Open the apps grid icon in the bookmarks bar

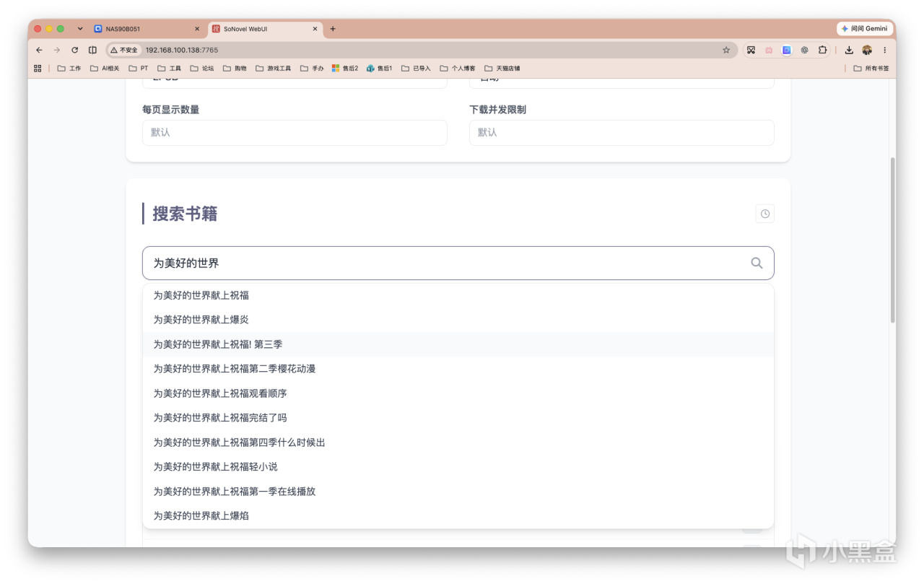pos(38,68)
